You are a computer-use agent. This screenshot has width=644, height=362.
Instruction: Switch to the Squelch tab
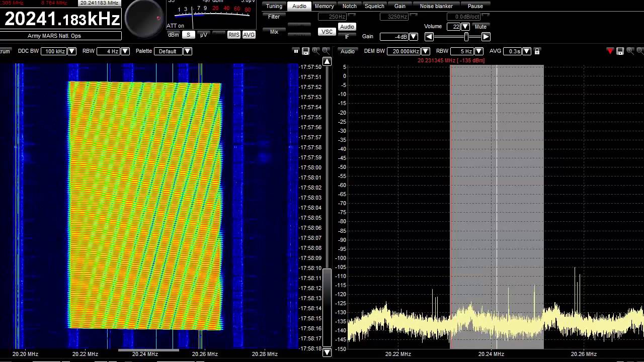[x=374, y=6]
